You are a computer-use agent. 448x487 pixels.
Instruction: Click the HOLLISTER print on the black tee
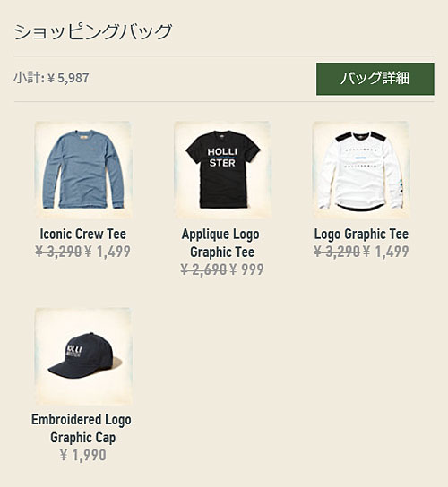222,158
